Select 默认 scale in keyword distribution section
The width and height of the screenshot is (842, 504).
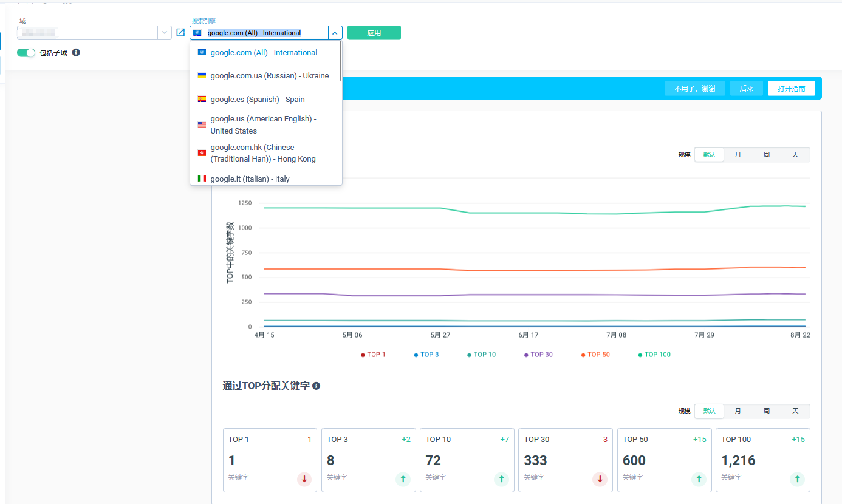(x=709, y=411)
